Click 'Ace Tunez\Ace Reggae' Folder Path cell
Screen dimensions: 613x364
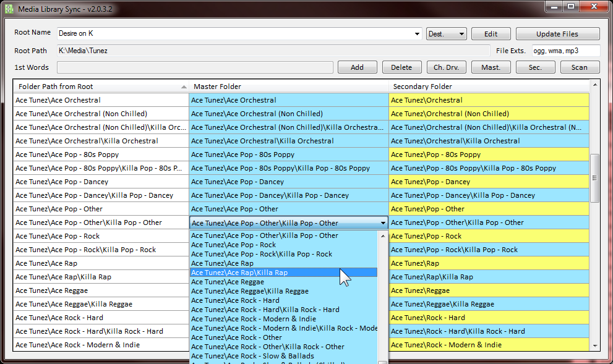(101, 290)
